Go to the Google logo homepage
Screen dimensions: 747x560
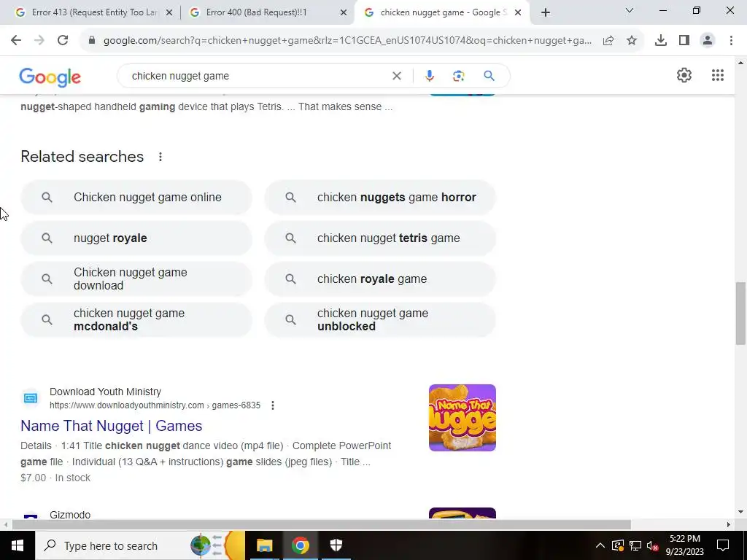(50, 77)
